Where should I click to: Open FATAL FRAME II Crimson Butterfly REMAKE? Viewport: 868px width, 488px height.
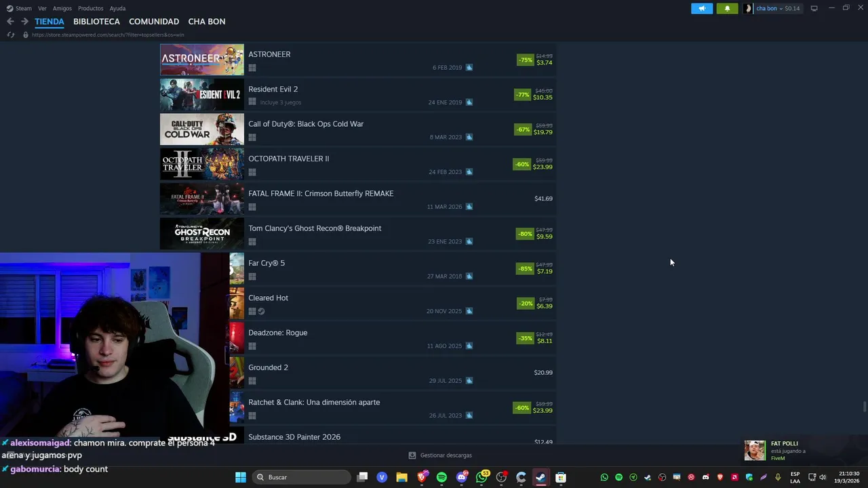(321, 193)
